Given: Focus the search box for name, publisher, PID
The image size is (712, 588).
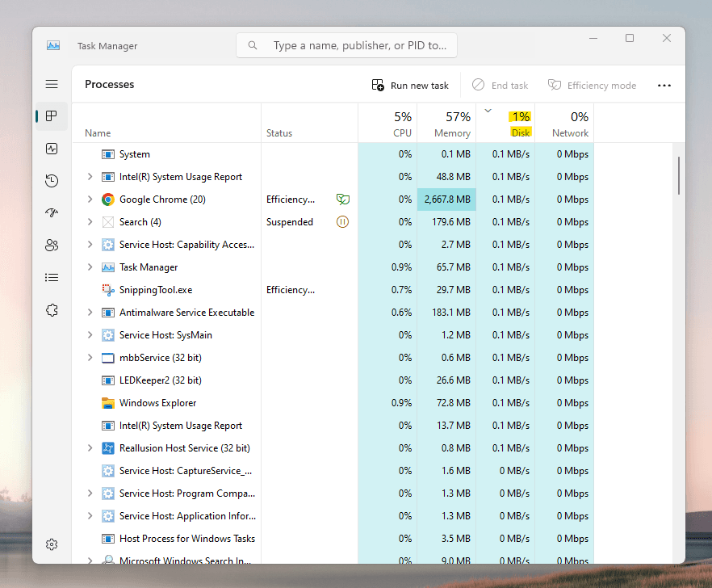Looking at the screenshot, I should (x=346, y=45).
